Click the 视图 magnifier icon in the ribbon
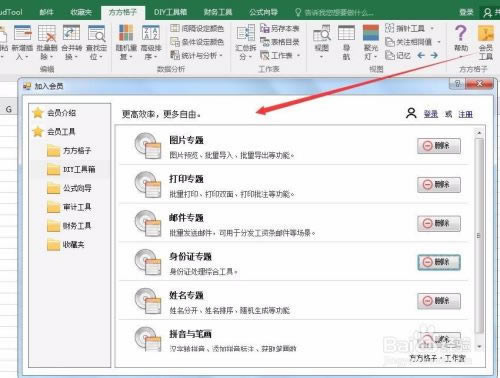Screen dimensions: 500x378 (322, 34)
